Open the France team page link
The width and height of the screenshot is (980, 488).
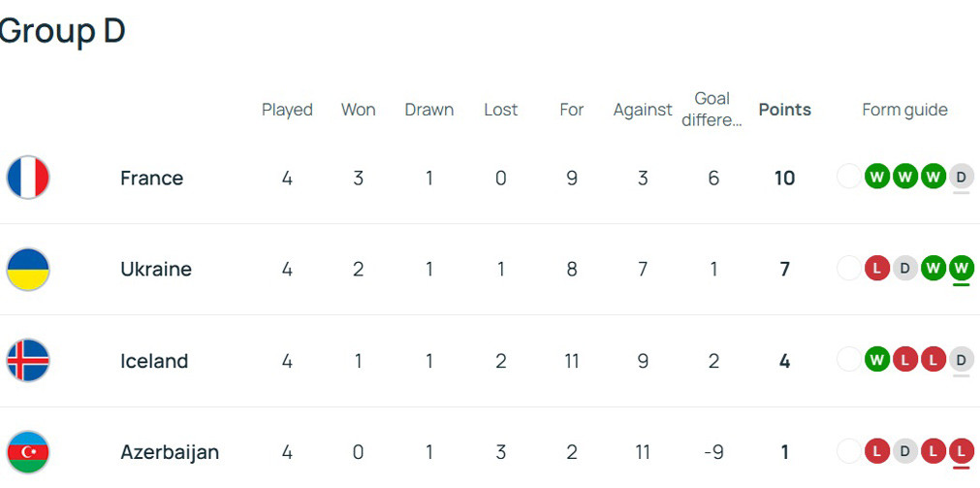(x=151, y=178)
